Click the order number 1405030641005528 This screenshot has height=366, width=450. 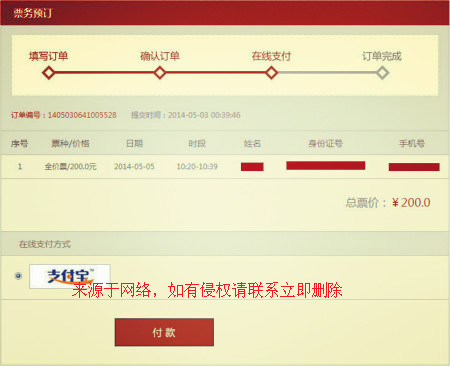(82, 115)
